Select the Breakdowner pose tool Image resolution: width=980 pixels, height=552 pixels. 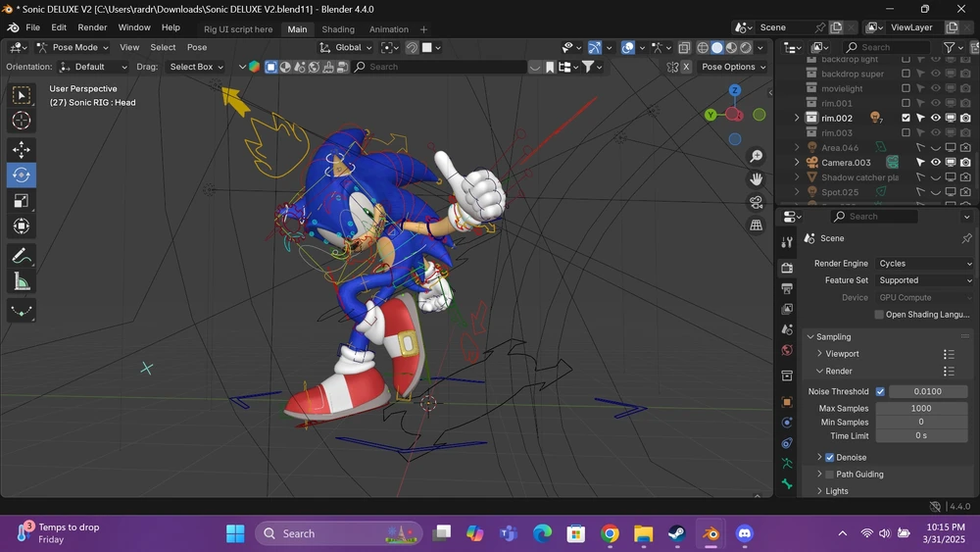(x=22, y=311)
